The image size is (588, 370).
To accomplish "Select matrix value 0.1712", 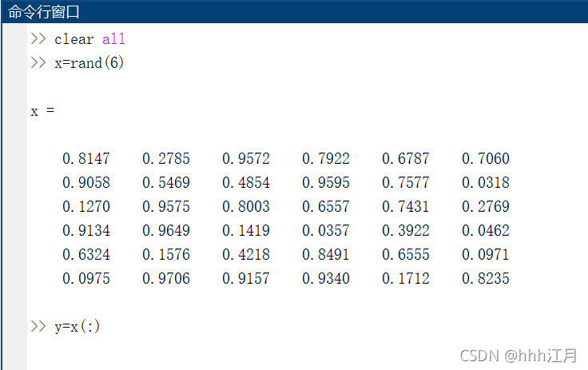I will tap(406, 278).
